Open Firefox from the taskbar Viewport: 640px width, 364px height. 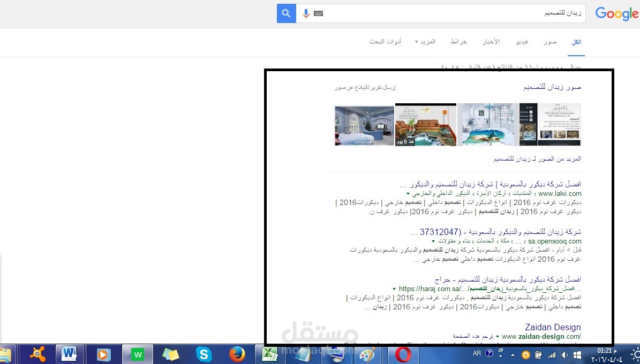click(x=237, y=354)
